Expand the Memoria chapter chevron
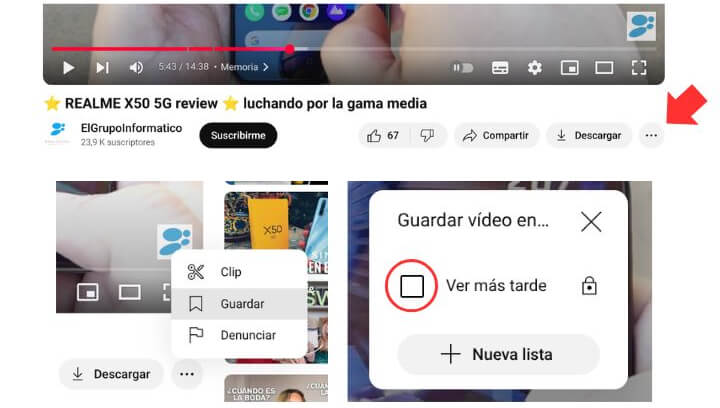 (x=266, y=67)
